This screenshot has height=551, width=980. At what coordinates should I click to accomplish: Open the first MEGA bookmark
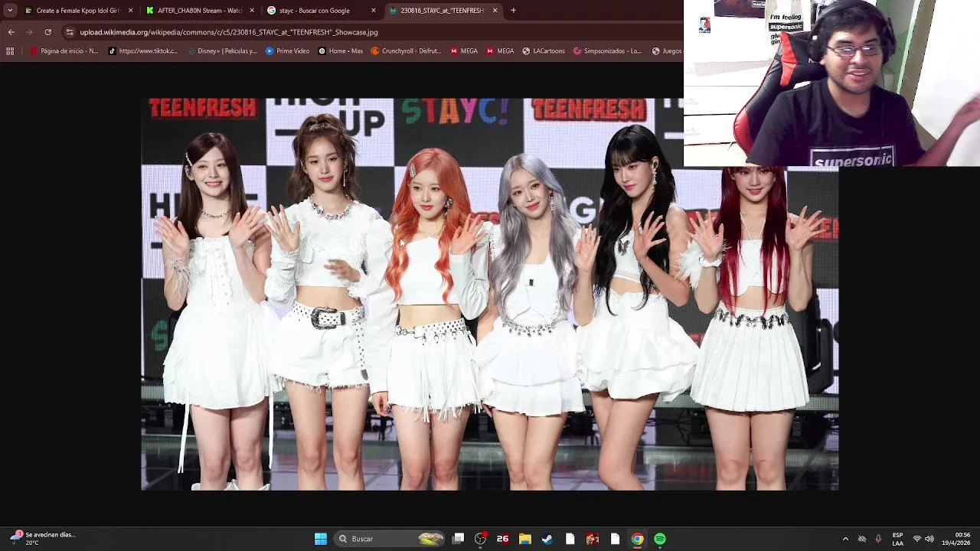tap(464, 51)
